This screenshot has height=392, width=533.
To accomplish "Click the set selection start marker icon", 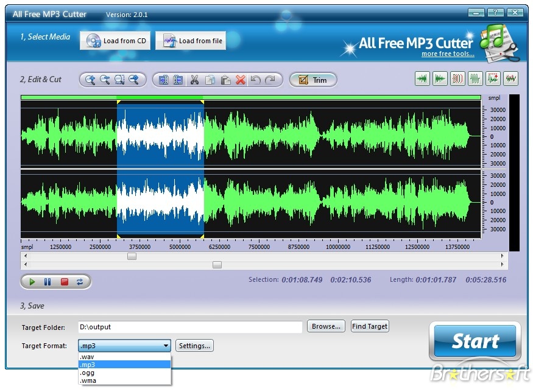I will pyautogui.click(x=163, y=80).
